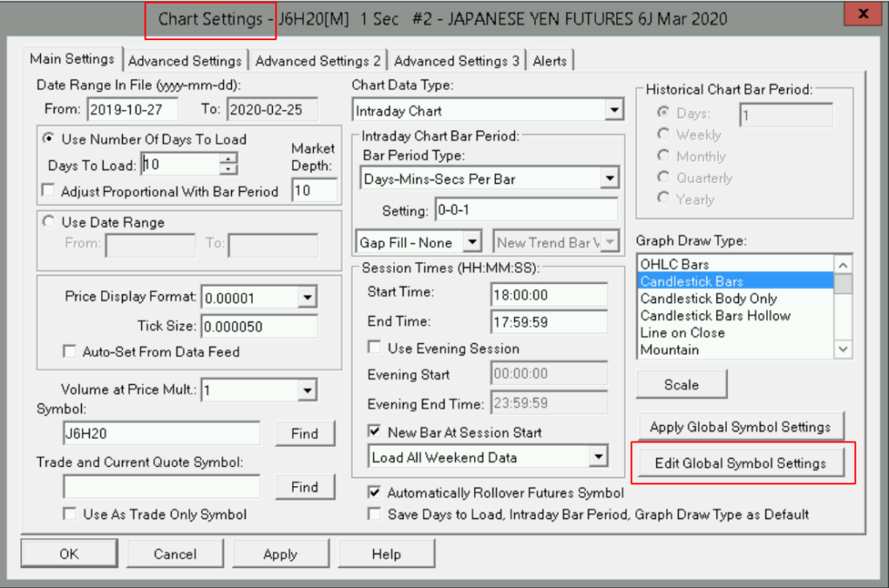Open the Advanced Settings tab
The width and height of the screenshot is (889, 588).
coord(185,61)
